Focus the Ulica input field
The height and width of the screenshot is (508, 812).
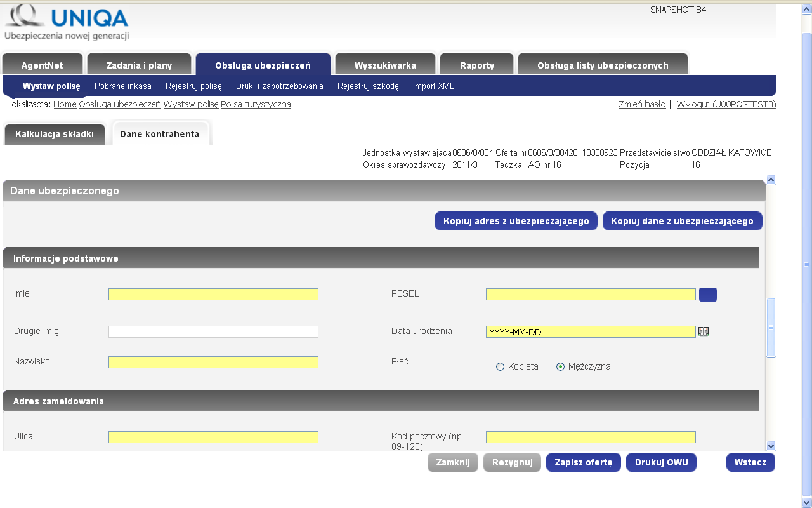tap(213, 437)
